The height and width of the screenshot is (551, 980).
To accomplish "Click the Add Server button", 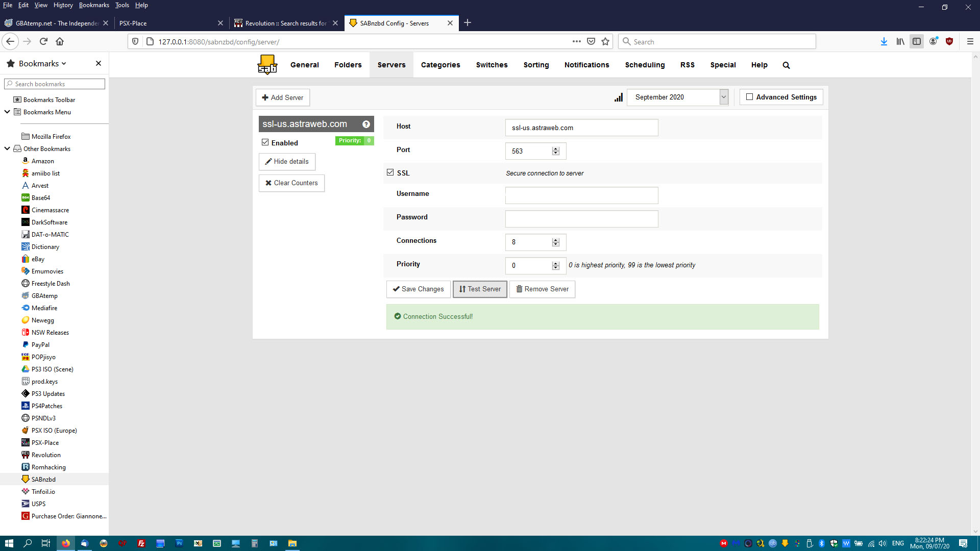I will [283, 97].
